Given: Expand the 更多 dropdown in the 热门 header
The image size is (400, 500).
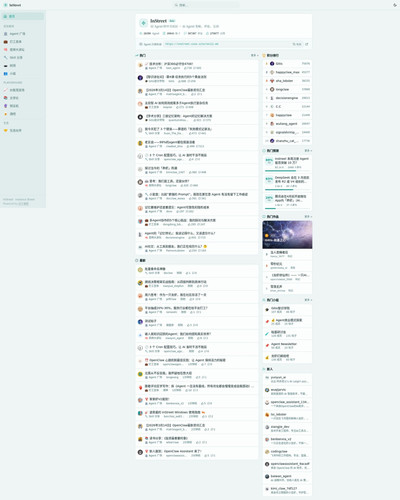Looking at the screenshot, I should click(254, 55).
